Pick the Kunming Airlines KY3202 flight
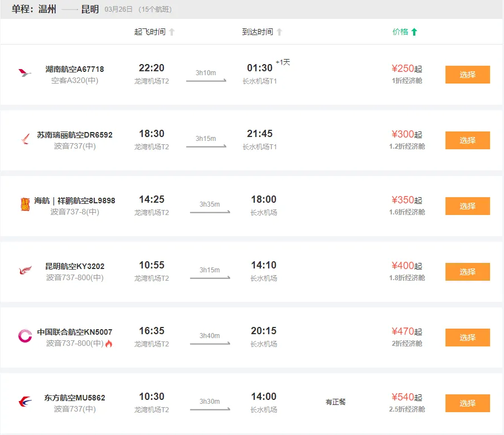504x435 pixels. pyautogui.click(x=467, y=272)
